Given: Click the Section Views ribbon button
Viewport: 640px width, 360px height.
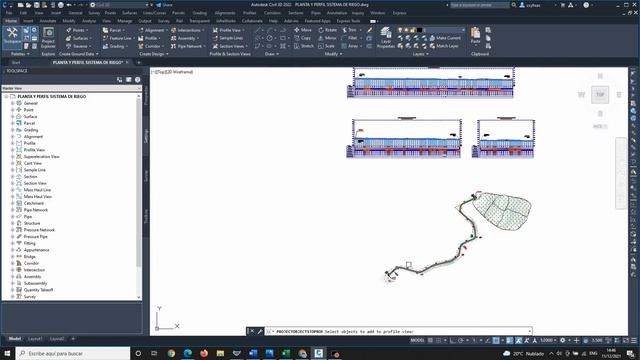Looking at the screenshot, I should click(x=230, y=46).
